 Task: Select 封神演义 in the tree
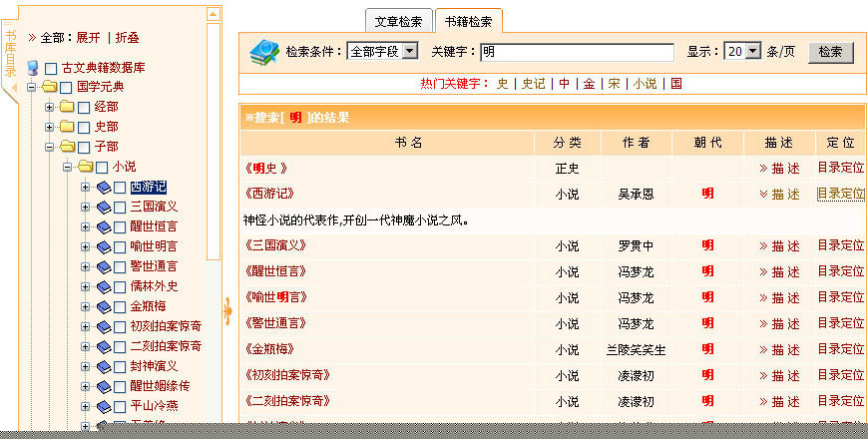point(154,366)
